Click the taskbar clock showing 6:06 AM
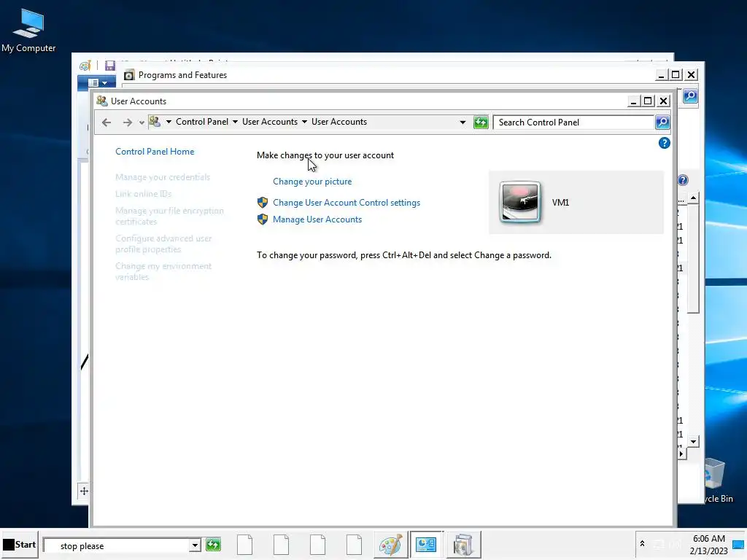 click(708, 545)
